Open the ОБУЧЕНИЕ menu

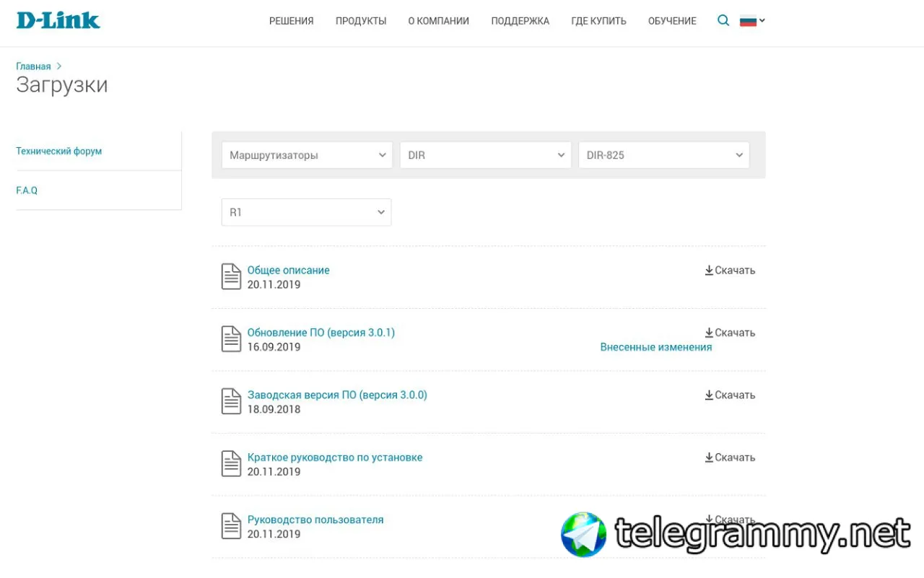click(672, 21)
